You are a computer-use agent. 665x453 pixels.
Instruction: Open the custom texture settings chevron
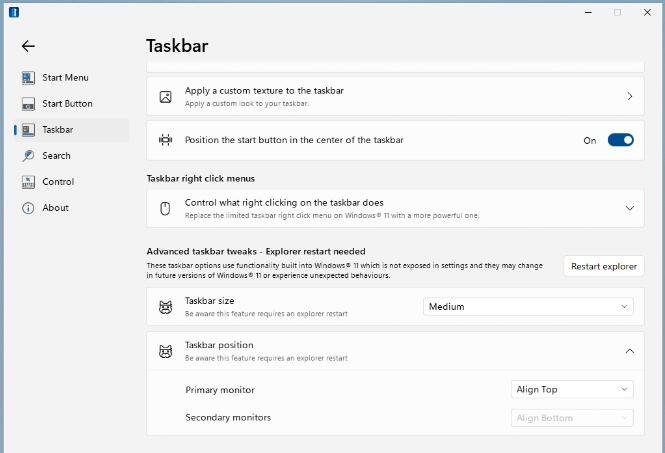point(630,97)
